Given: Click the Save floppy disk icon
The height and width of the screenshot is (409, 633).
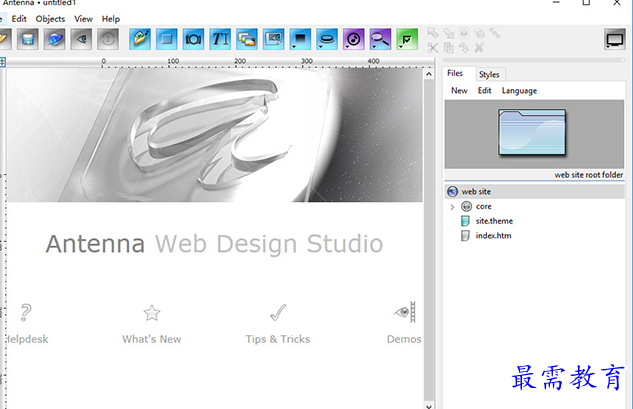Looking at the screenshot, I should click(27, 39).
